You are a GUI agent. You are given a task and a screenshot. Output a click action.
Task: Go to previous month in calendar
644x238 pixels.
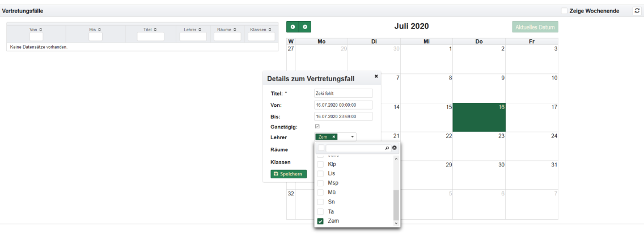(293, 27)
